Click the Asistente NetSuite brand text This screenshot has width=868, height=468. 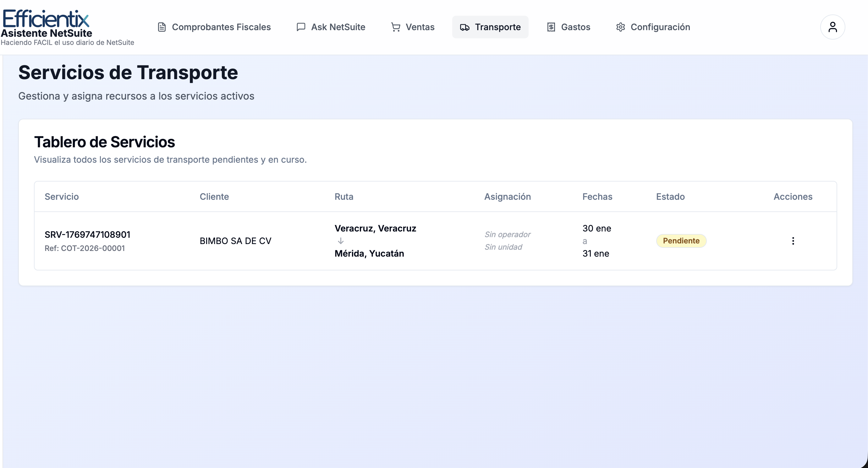pos(47,33)
